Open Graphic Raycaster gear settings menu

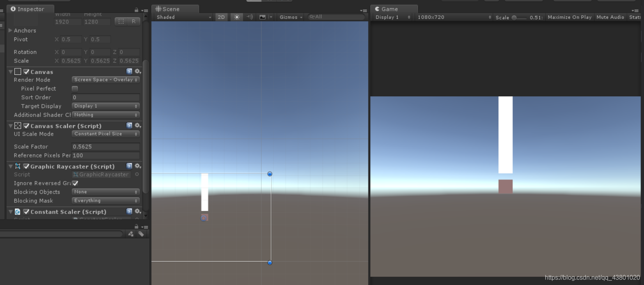coord(138,166)
